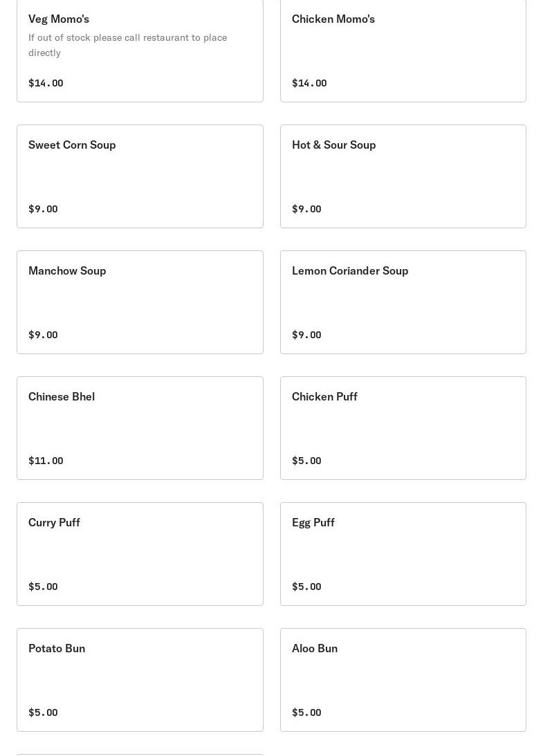543x756 pixels.
Task: Open the Egg Puff menu item
Action: click(403, 553)
